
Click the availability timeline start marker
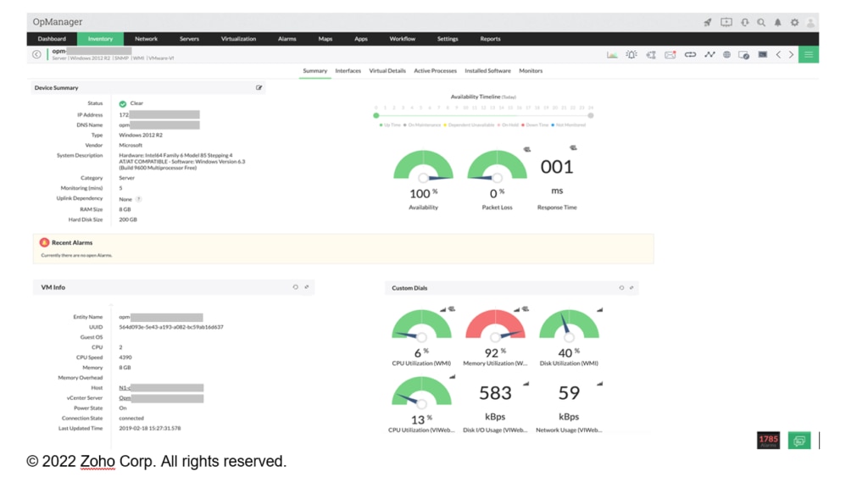[x=376, y=115]
